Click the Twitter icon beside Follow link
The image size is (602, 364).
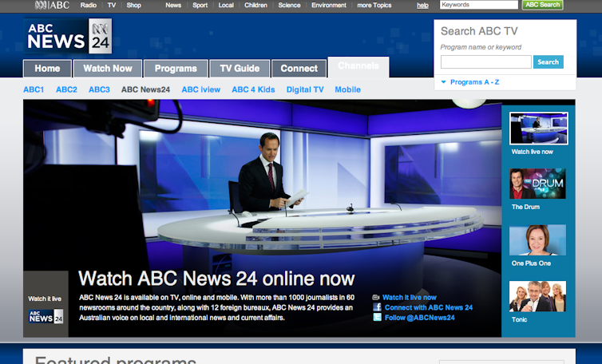(378, 317)
